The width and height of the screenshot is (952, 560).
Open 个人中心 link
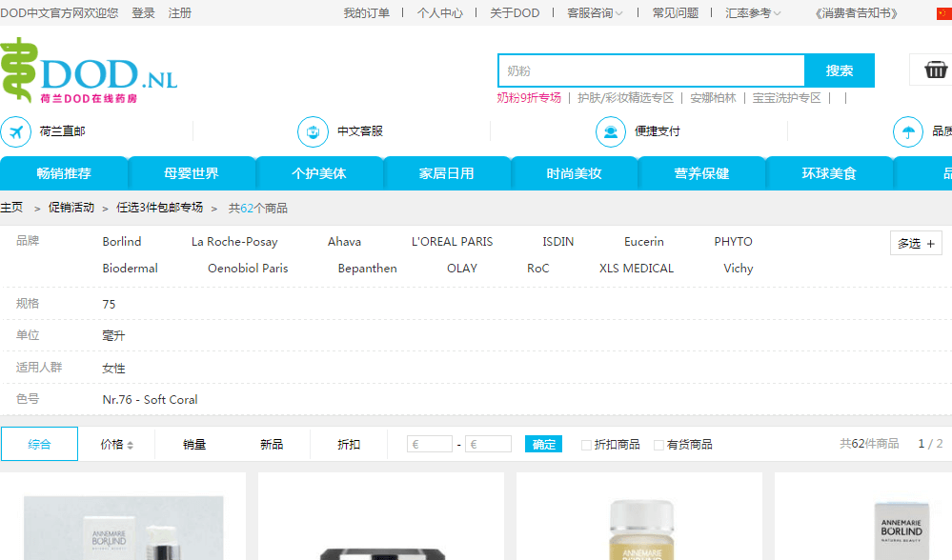point(439,13)
